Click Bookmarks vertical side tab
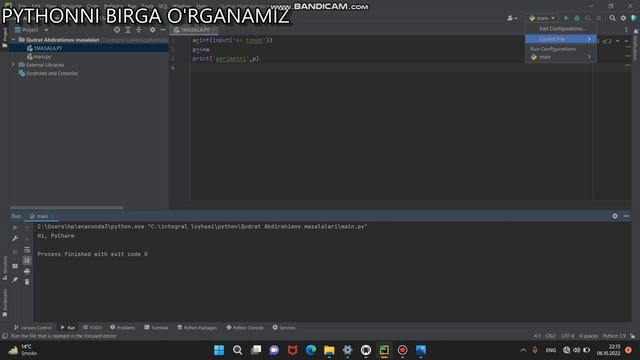Image resolution: width=640 pixels, height=360 pixels. pos(5,303)
